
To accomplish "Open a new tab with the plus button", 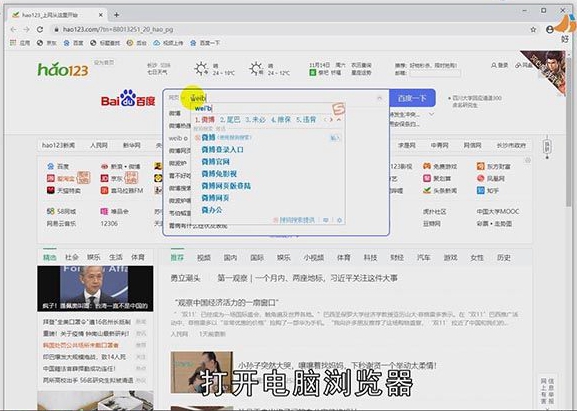I will point(116,15).
